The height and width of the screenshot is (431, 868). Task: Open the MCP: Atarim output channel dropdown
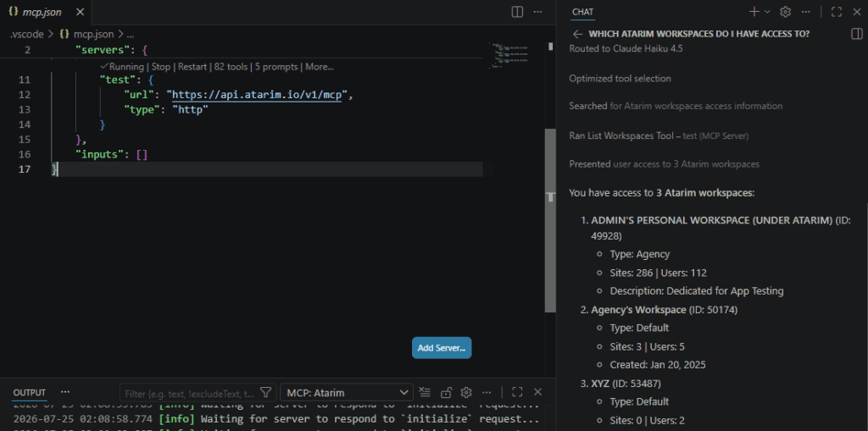[x=347, y=393]
